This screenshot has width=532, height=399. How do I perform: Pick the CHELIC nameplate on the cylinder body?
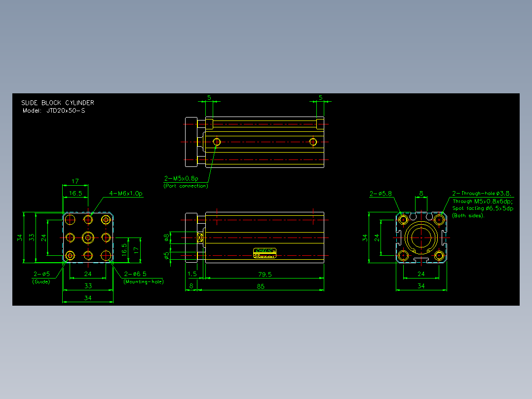[265, 253]
